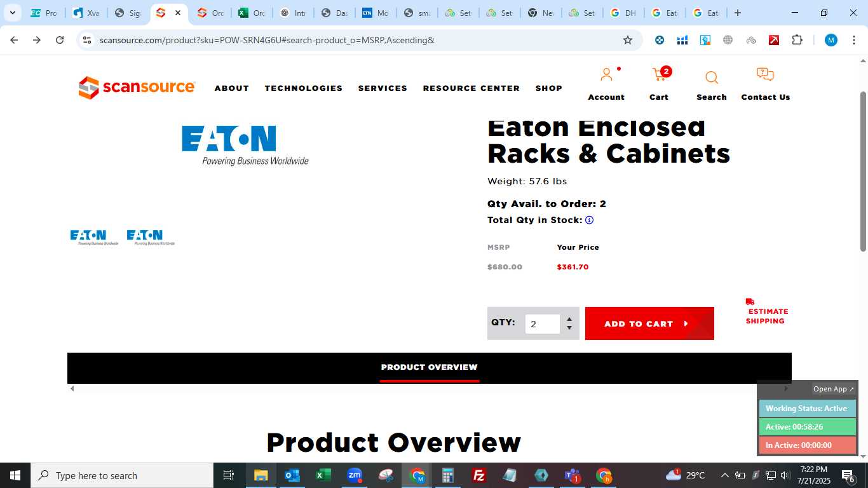Click the Total Qty in Stock info icon
This screenshot has width=868, height=488.
589,220
